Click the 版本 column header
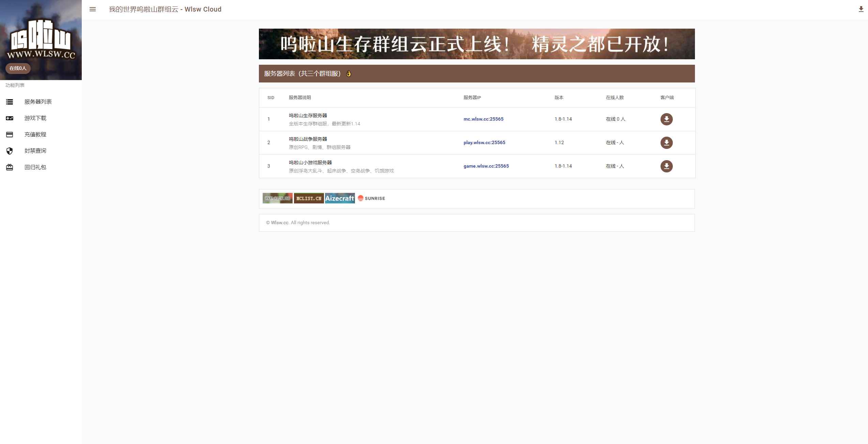This screenshot has width=868, height=444. click(559, 98)
